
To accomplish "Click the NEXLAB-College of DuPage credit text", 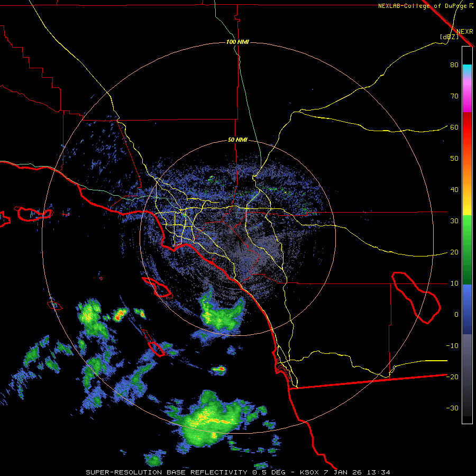I will pos(425,6).
